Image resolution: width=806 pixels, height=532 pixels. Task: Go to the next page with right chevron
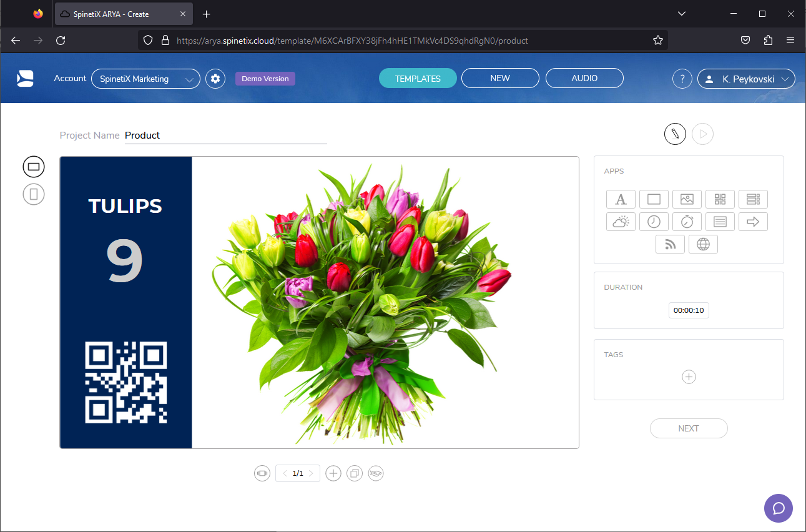312,473
